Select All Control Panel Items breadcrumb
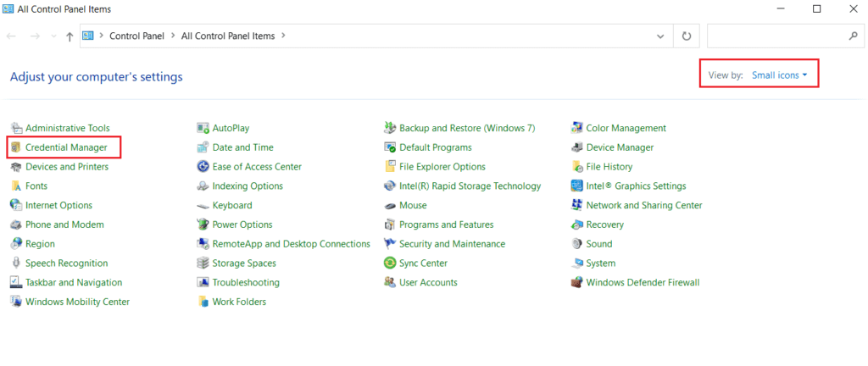 tap(229, 36)
